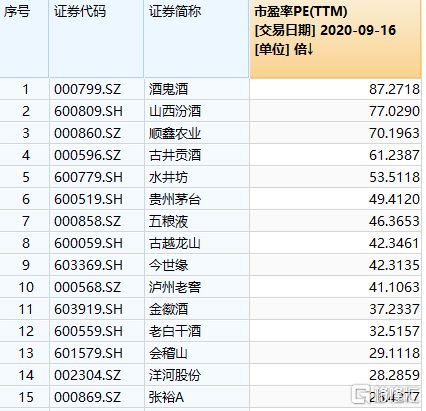Click PE value 77.0290
This screenshot has height=411, width=426.
point(394,111)
